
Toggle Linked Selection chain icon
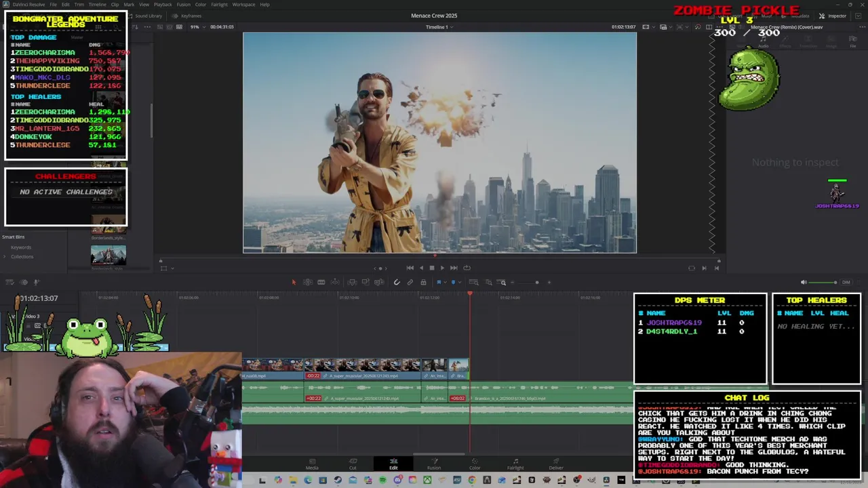coord(410,282)
